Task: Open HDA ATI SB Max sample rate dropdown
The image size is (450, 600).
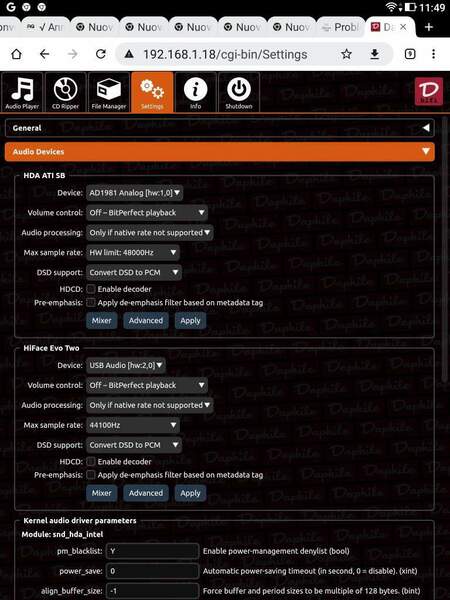Action: (133, 252)
